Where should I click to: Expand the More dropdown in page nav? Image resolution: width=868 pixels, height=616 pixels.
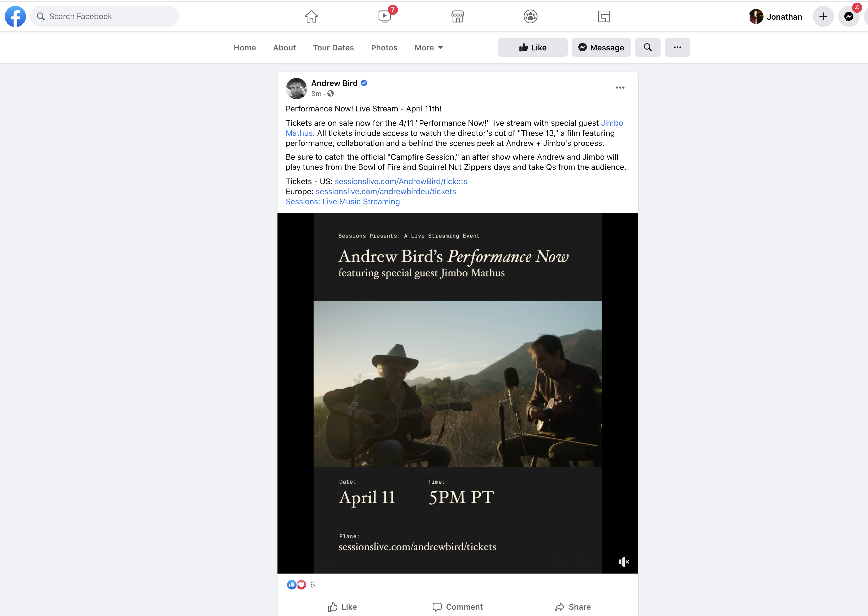pyautogui.click(x=428, y=47)
